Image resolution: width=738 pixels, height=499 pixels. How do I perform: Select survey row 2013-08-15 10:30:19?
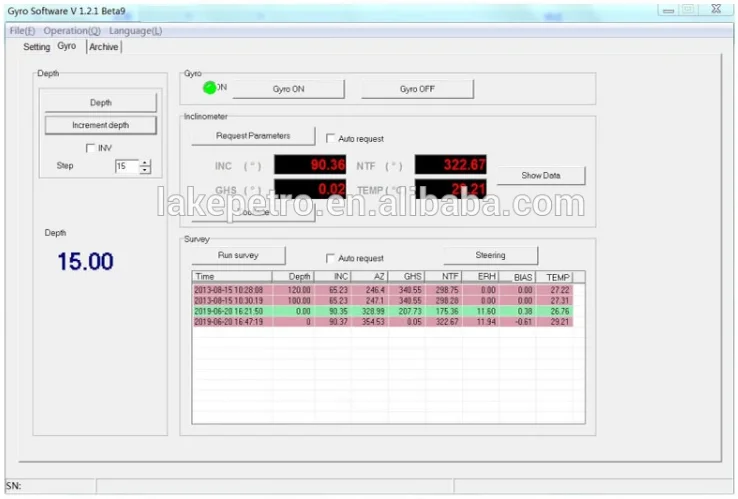[x=383, y=300]
